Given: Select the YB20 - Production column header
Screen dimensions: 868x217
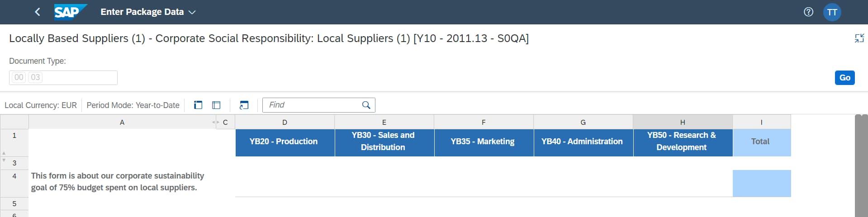Looking at the screenshot, I should (285, 142).
